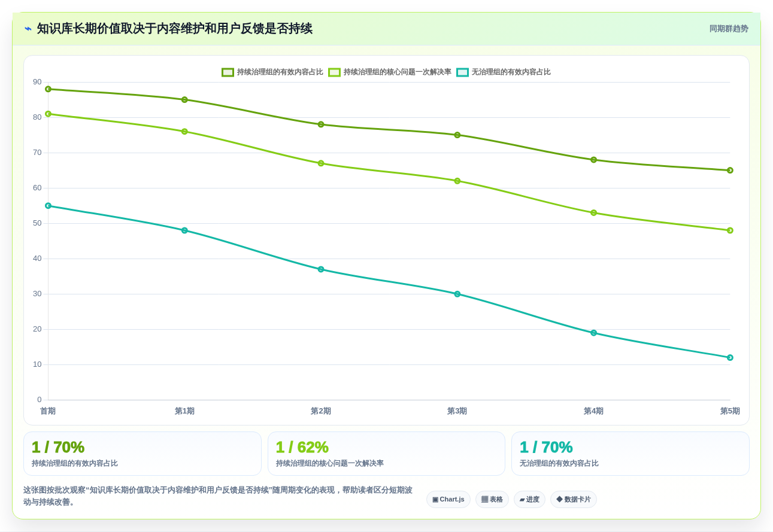
Task: Open the 1 / 62% stat card
Action: point(386,454)
